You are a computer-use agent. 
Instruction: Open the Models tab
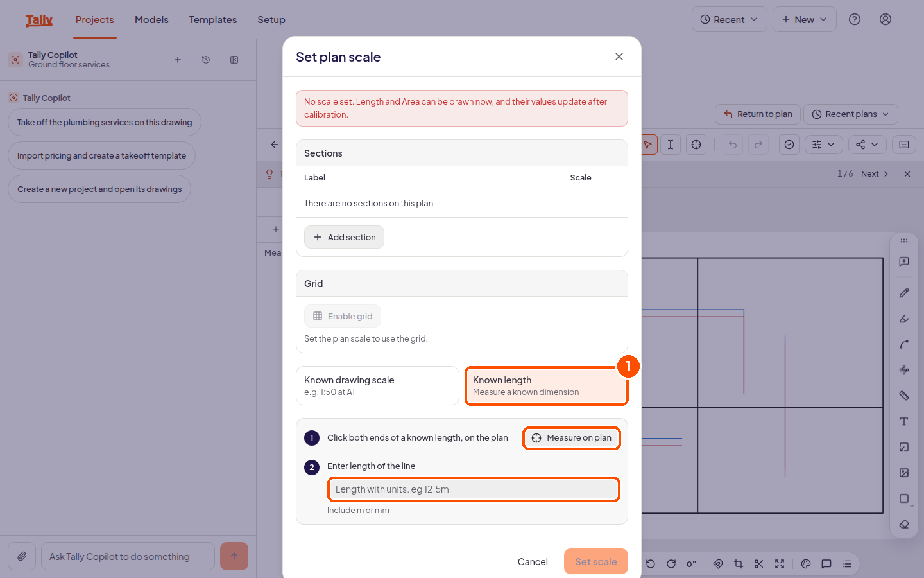coord(151,20)
